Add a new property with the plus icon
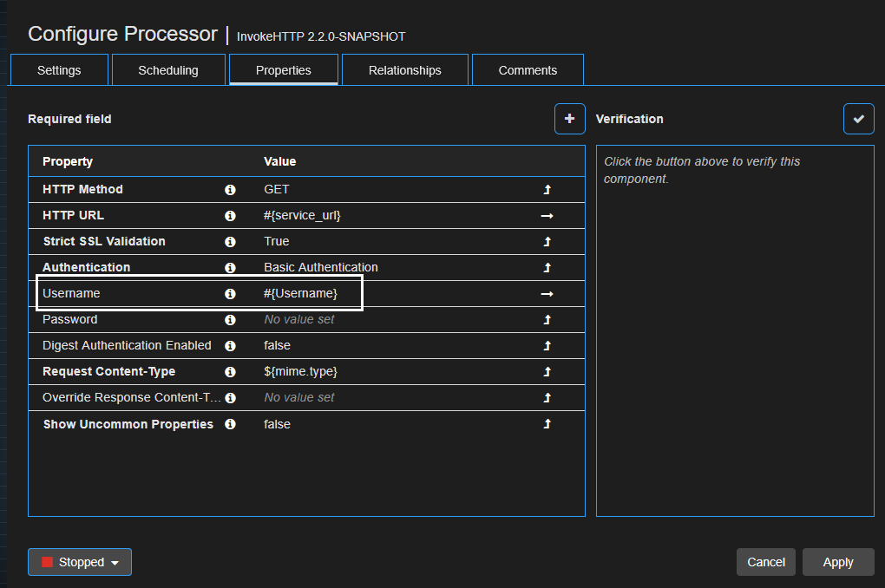Image resolution: width=885 pixels, height=588 pixels. tap(569, 119)
